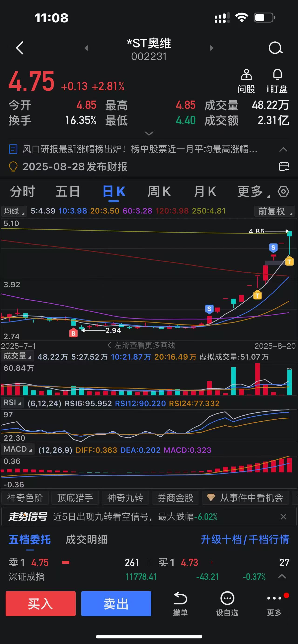
Task: Tap the 2025-08-28发布财报 notice
Action: pyautogui.click(x=75, y=167)
